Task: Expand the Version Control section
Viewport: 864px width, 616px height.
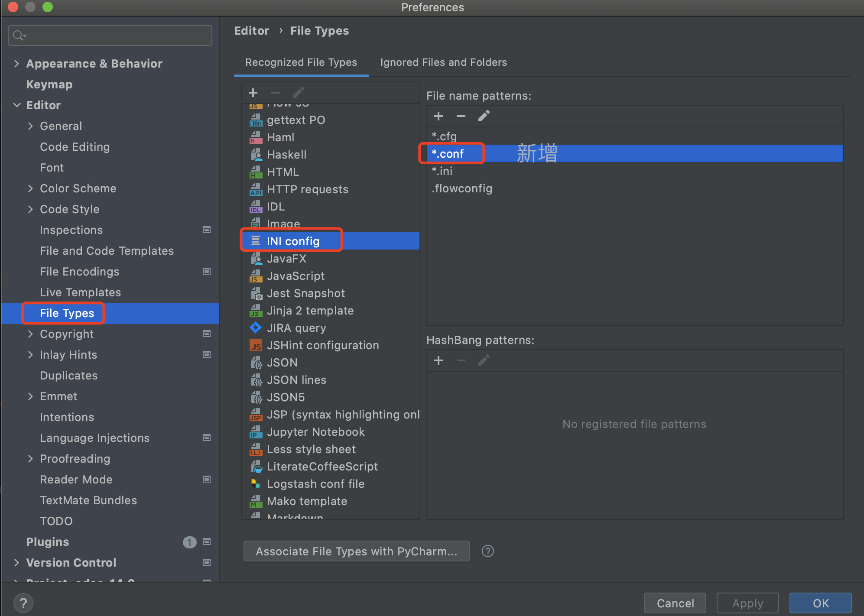Action: 16,562
